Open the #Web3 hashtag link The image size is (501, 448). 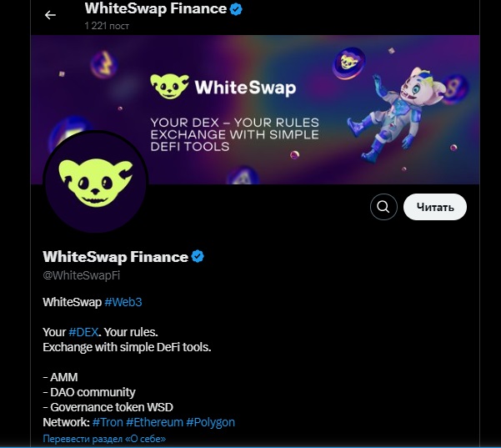click(x=123, y=301)
